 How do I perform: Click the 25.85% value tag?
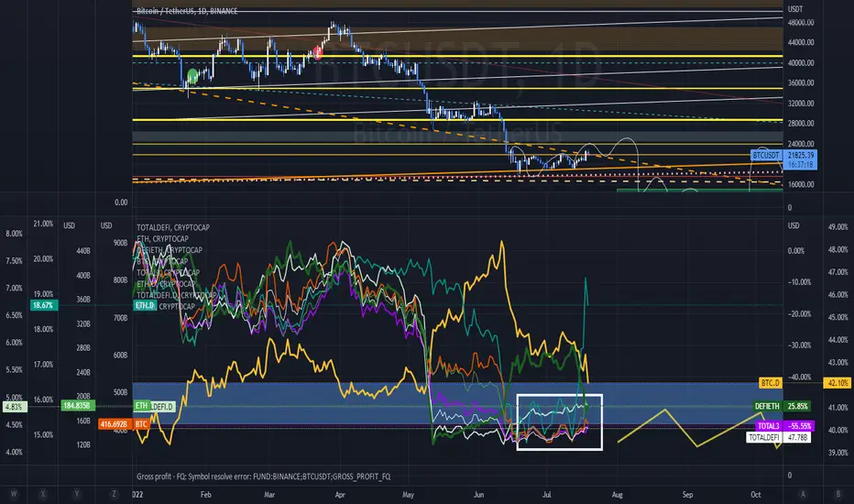[797, 407]
